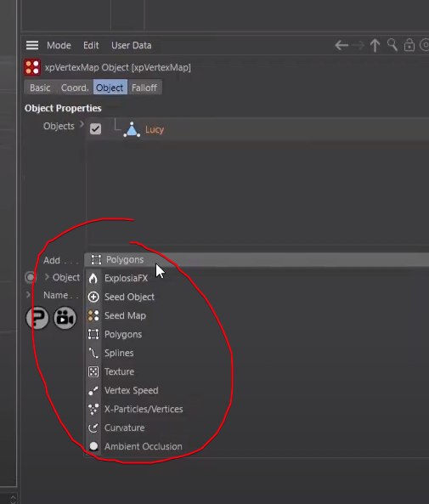Viewport: 429px width, 504px height.
Task: Choose Curvature from the Add list
Action: point(124,428)
